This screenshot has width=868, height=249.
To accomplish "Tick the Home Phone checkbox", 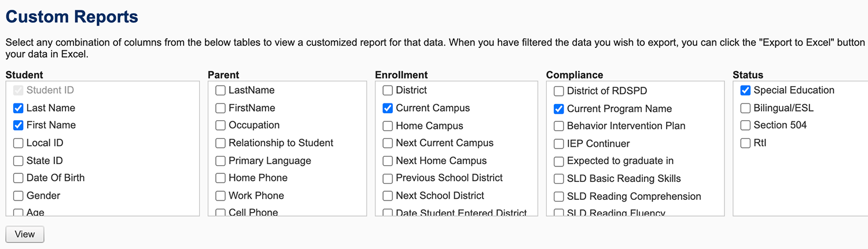I will click(x=220, y=178).
